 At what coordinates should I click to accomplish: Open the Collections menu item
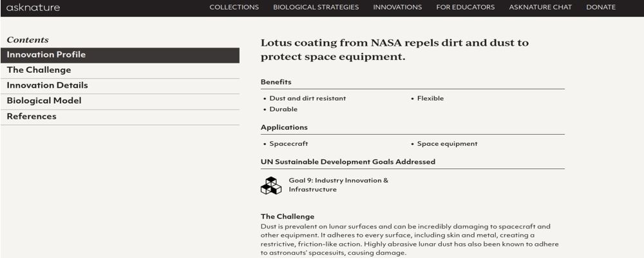(x=234, y=8)
